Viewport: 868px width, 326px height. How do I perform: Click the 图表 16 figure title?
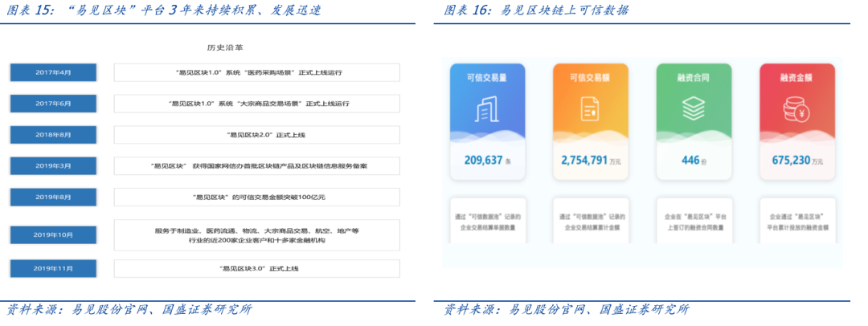point(536,10)
